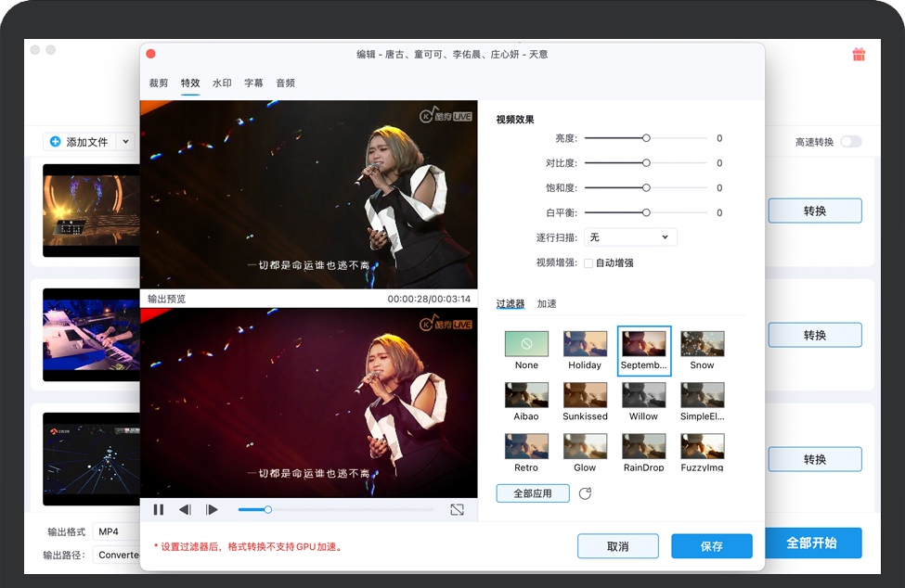This screenshot has height=588, width=905.
Task: Switch to the 字幕 tab
Action: click(x=254, y=83)
